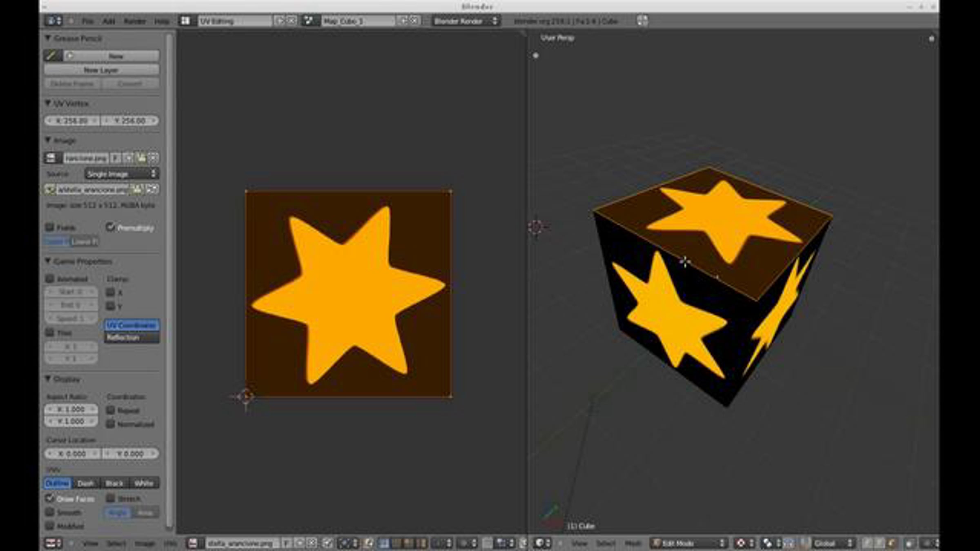Toggle the Premultiply checkbox

click(x=110, y=227)
